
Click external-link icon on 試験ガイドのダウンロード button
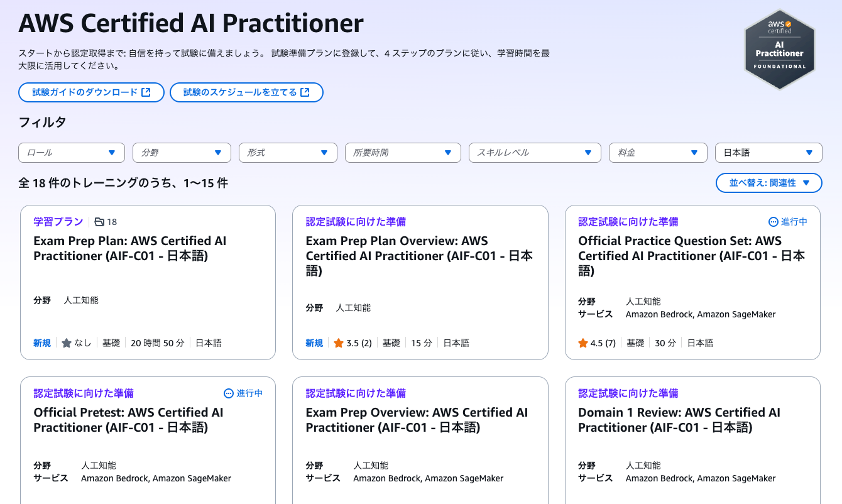click(146, 92)
